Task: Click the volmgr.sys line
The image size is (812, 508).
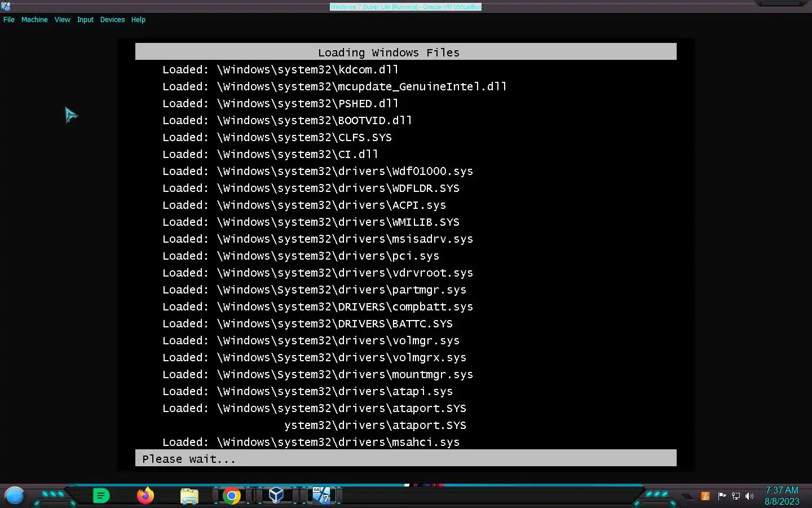Action: [x=311, y=340]
